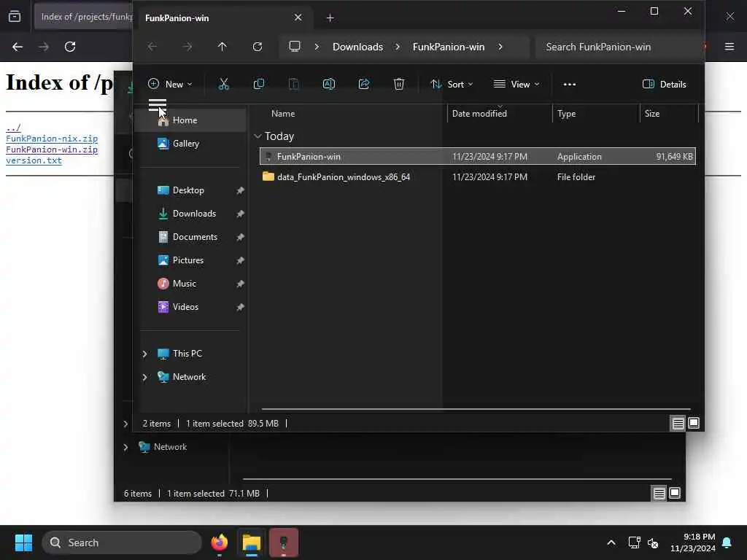Close the FunkPanion-win tab

[298, 17]
